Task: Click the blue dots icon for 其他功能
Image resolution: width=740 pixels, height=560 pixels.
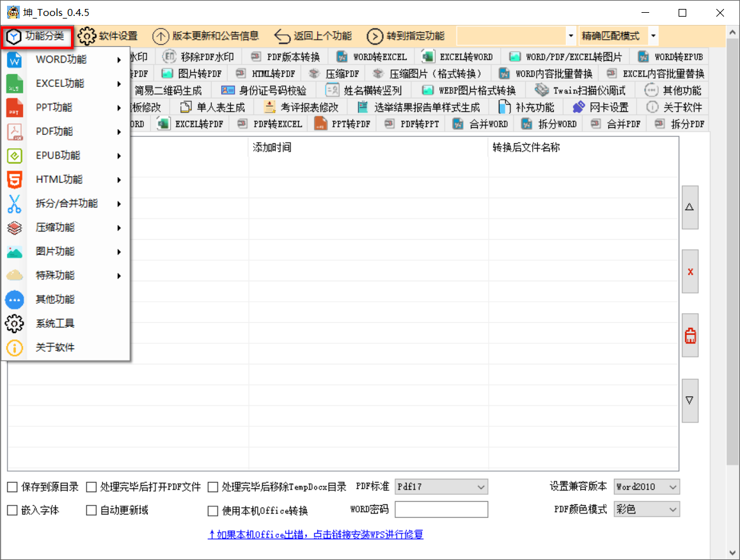Action: (15, 300)
